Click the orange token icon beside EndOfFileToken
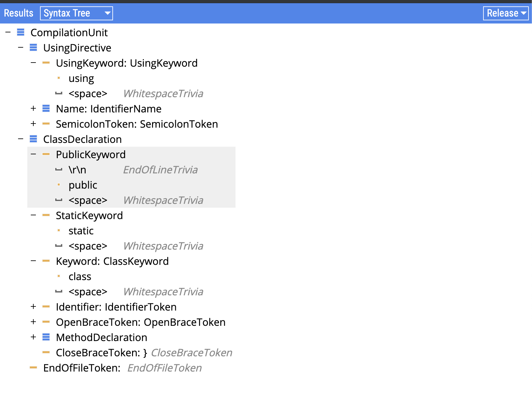Screen dimensions: 532x409 click(x=33, y=367)
